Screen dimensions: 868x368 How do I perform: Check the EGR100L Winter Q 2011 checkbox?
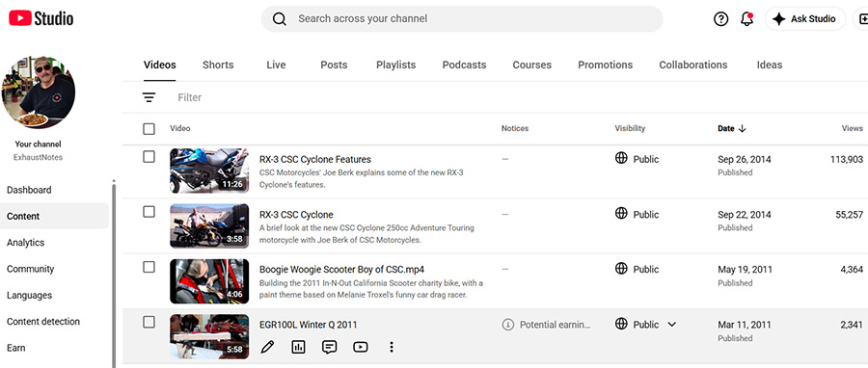[149, 322]
